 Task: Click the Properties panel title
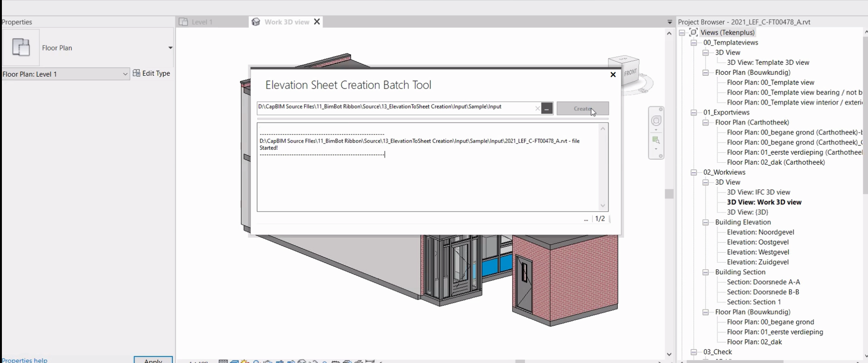17,22
